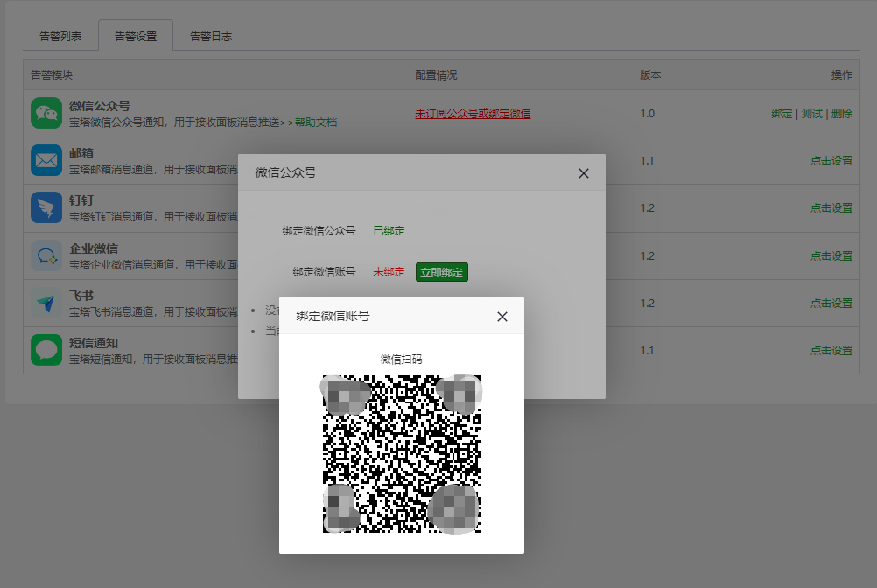Viewport: 877px width, 588px height.
Task: Open the 告警日志 tab
Action: tap(211, 37)
